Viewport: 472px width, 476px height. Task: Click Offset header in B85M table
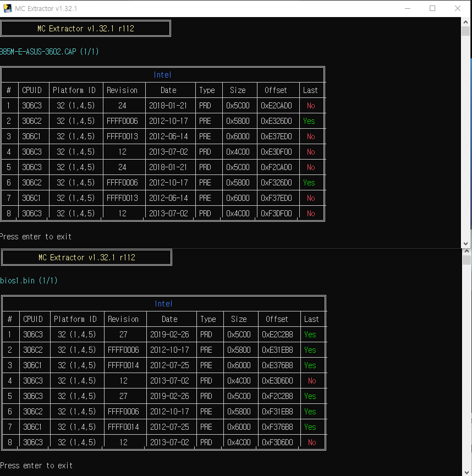pyautogui.click(x=276, y=90)
